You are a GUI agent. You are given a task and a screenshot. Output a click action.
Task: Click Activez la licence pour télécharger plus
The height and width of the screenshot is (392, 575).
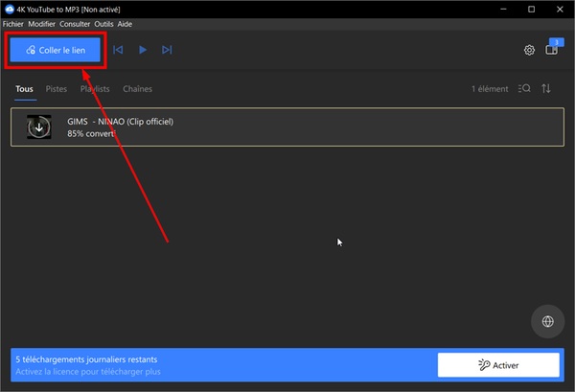point(88,372)
